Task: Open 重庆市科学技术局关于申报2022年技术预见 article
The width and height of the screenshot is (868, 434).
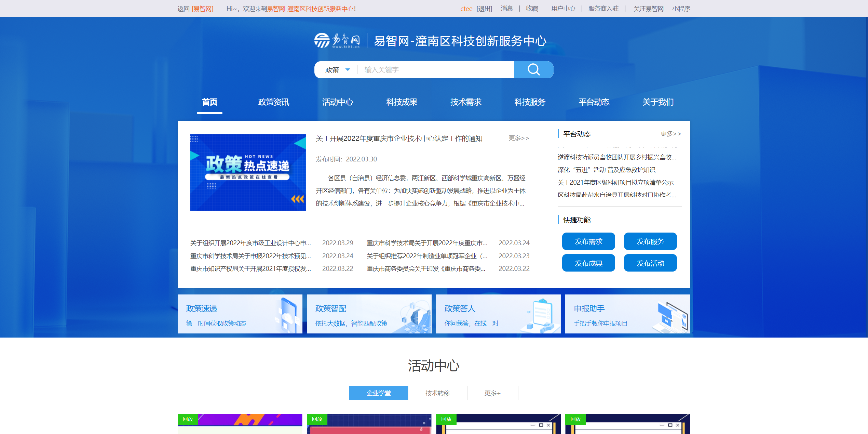Action: click(x=250, y=256)
